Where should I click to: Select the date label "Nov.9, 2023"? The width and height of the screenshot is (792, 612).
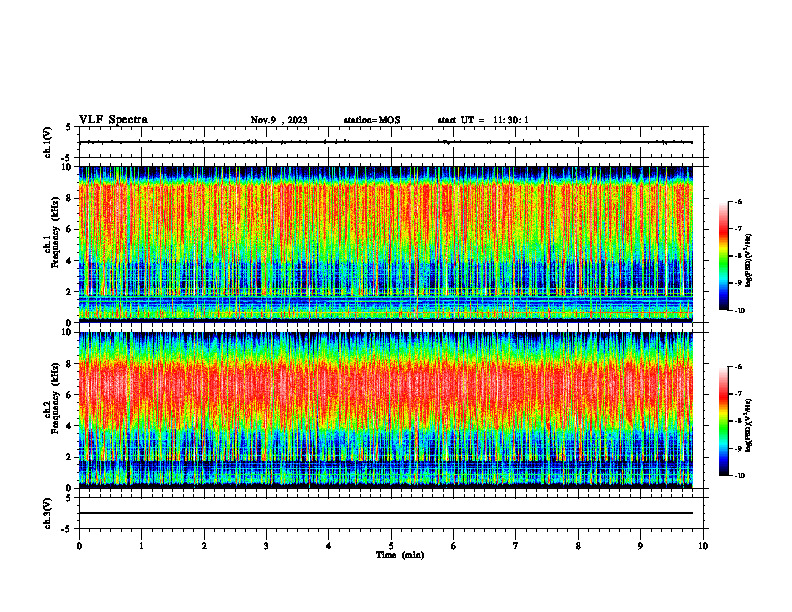pyautogui.click(x=279, y=120)
